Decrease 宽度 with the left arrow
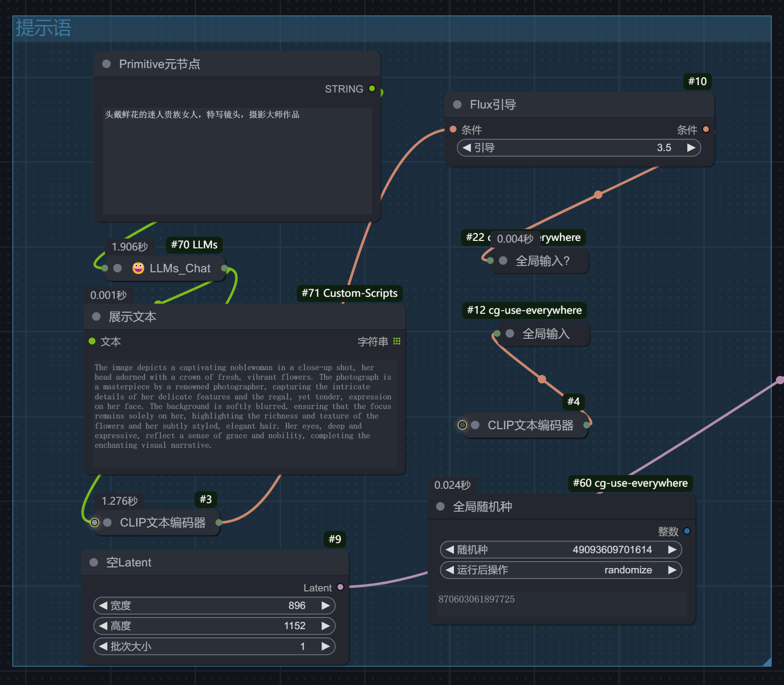784x685 pixels. (x=103, y=605)
